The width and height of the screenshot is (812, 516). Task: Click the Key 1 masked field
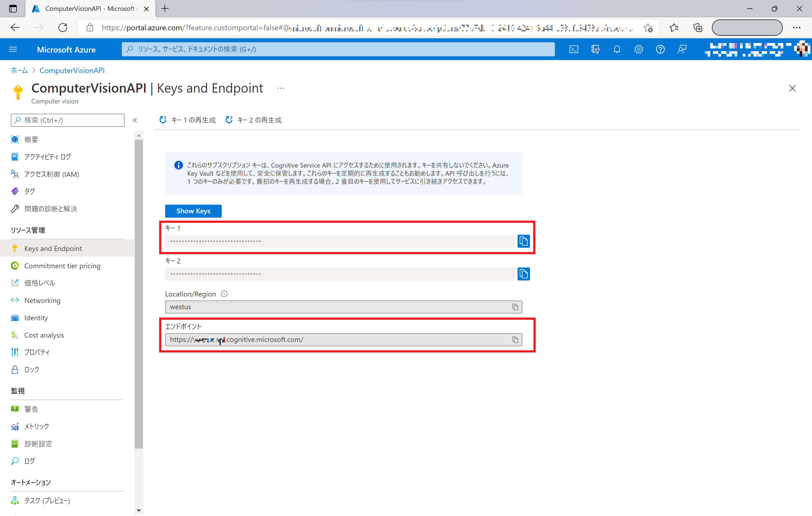click(x=340, y=241)
